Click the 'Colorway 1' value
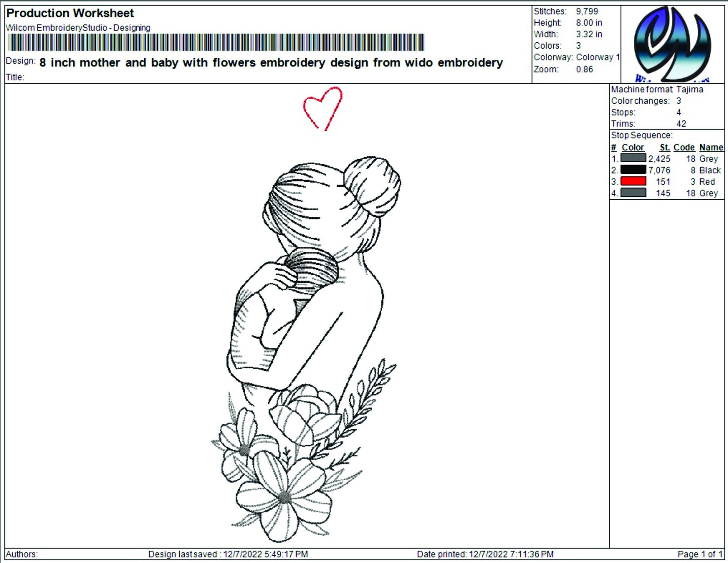728x563 pixels. (598, 57)
